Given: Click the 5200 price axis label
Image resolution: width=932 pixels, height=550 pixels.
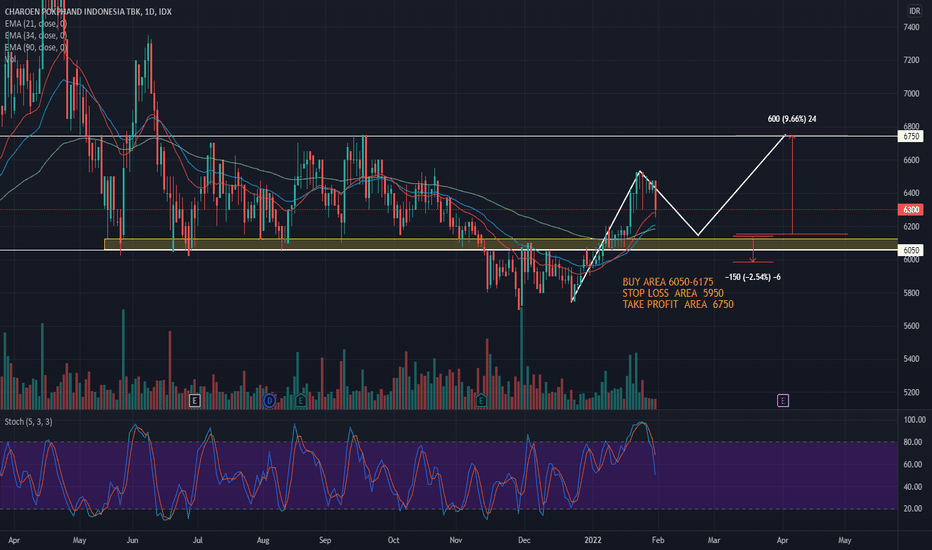Looking at the screenshot, I should pyautogui.click(x=911, y=392).
